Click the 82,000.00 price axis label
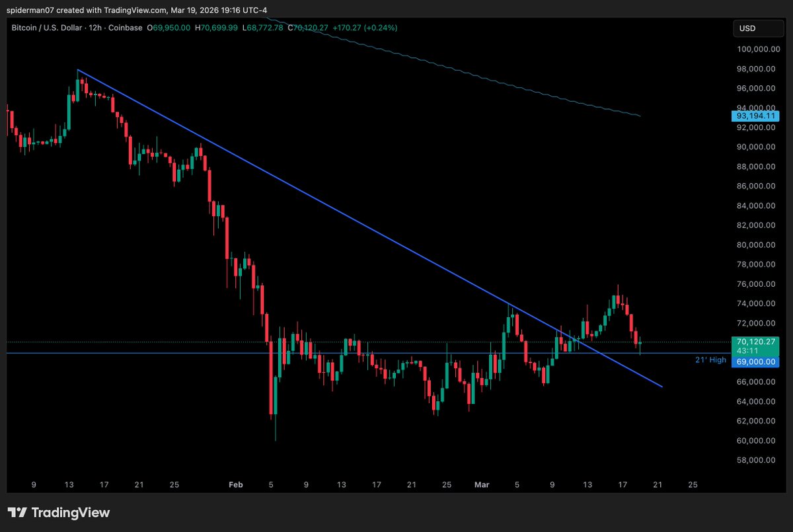This screenshot has width=793, height=532. 757,225
